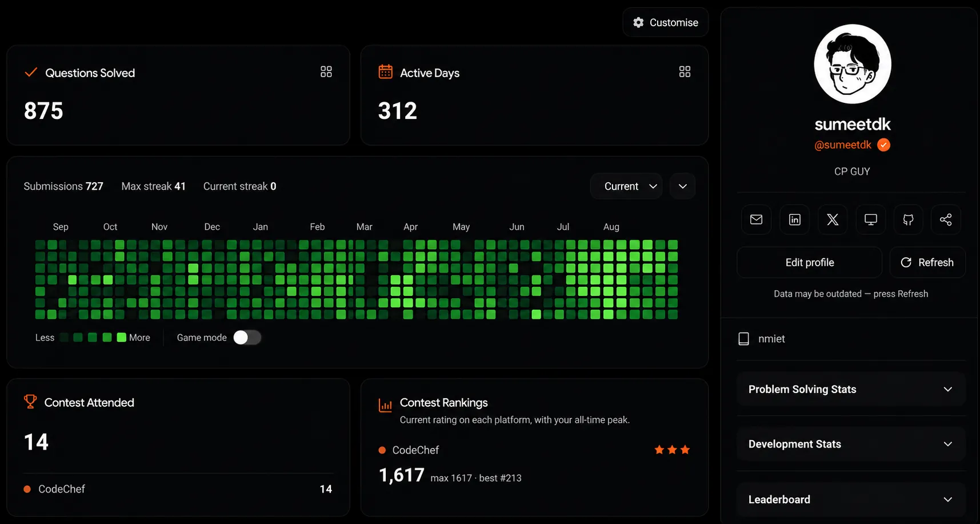Expand the Leaderboard section
Image resolution: width=980 pixels, height=524 pixels.
(851, 499)
